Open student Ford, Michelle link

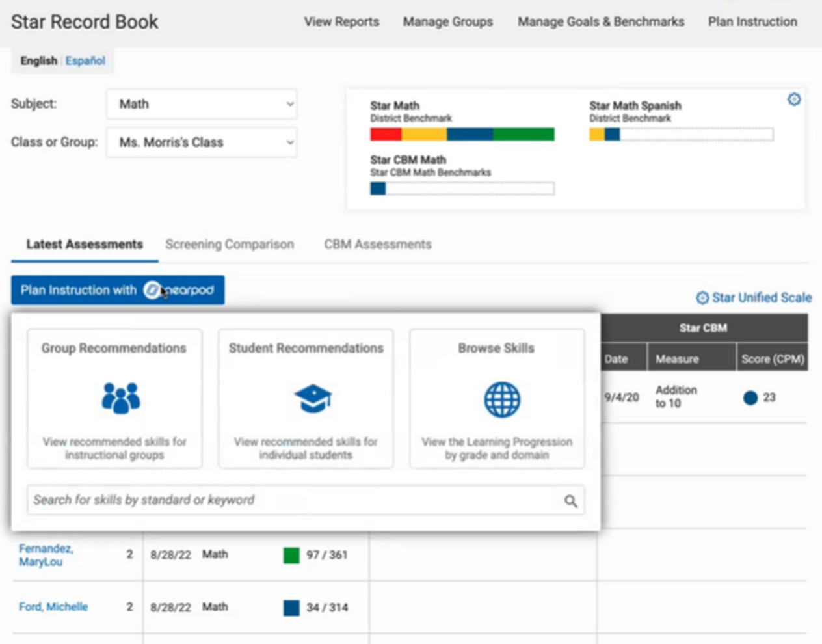coord(53,607)
